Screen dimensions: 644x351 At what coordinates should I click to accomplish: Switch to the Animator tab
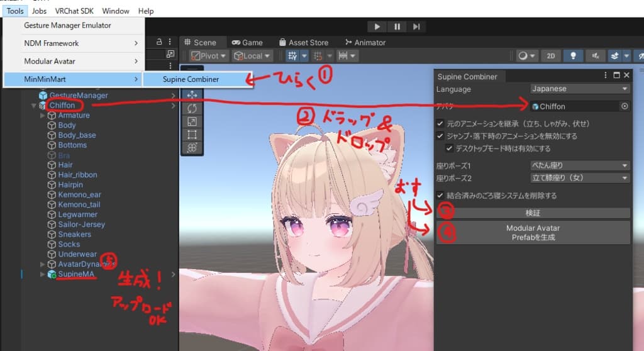tap(365, 42)
